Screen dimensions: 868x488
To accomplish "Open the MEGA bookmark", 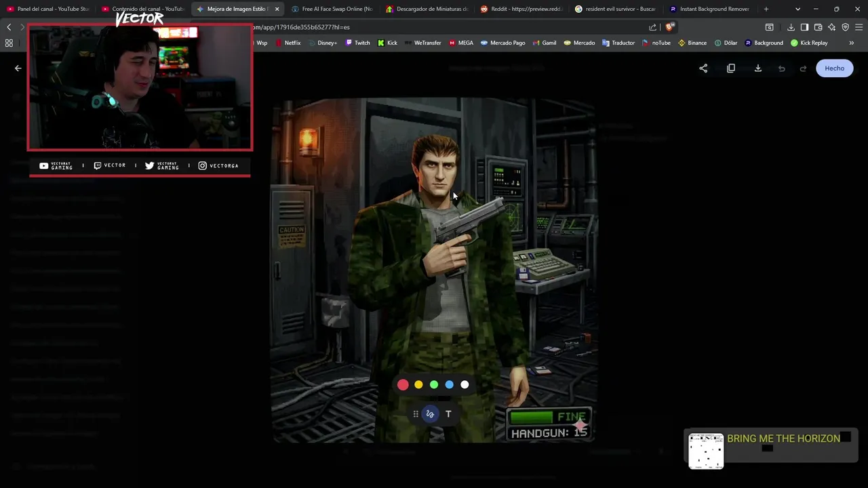I will tap(461, 43).
